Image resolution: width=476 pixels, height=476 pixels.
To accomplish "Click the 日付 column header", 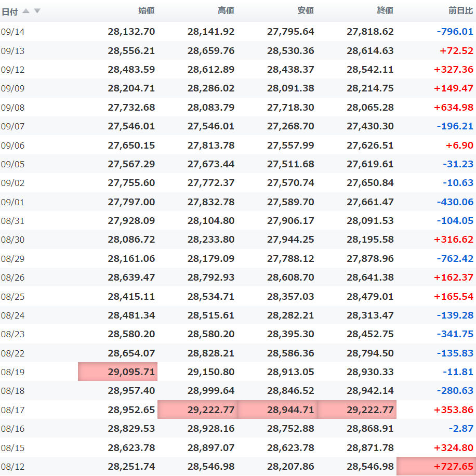I will (10, 12).
